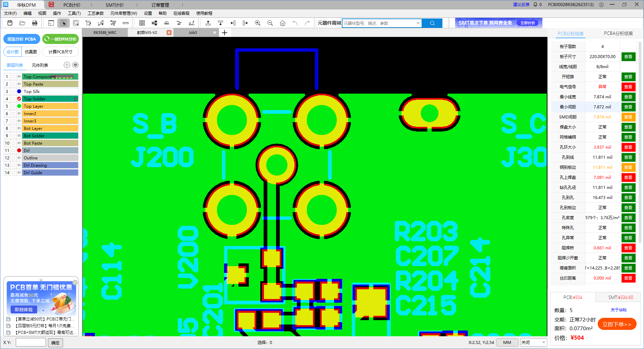The image size is (644, 349).
Task: Click the component search magnifier button
Action: 432,23
